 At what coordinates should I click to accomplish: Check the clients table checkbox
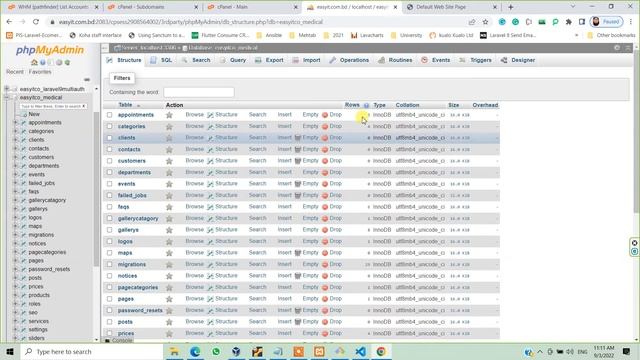pyautogui.click(x=109, y=138)
